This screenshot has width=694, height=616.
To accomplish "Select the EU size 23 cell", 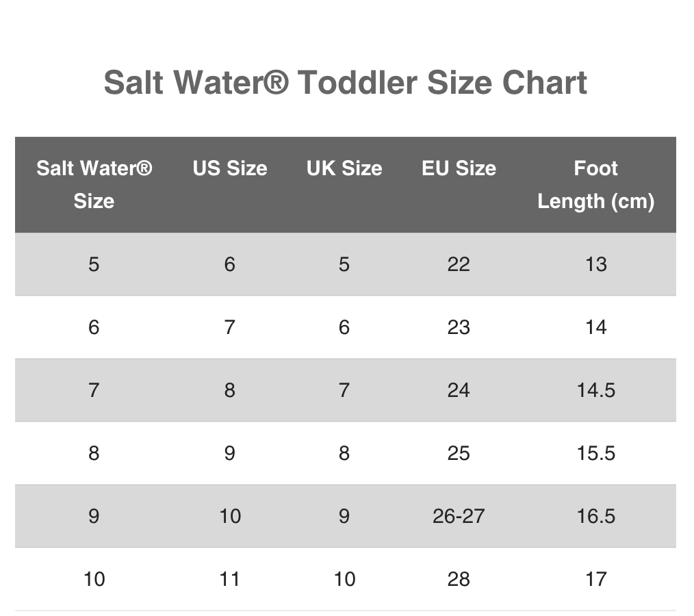I will 459,327.
